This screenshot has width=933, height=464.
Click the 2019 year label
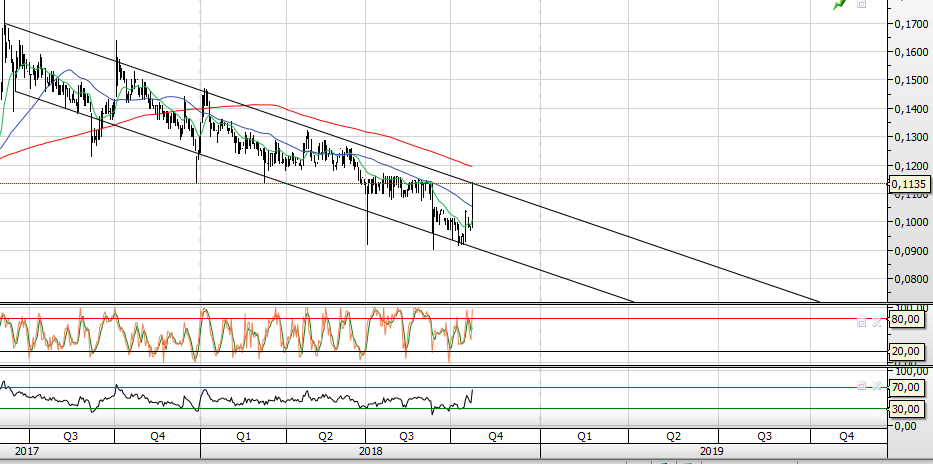click(x=712, y=452)
